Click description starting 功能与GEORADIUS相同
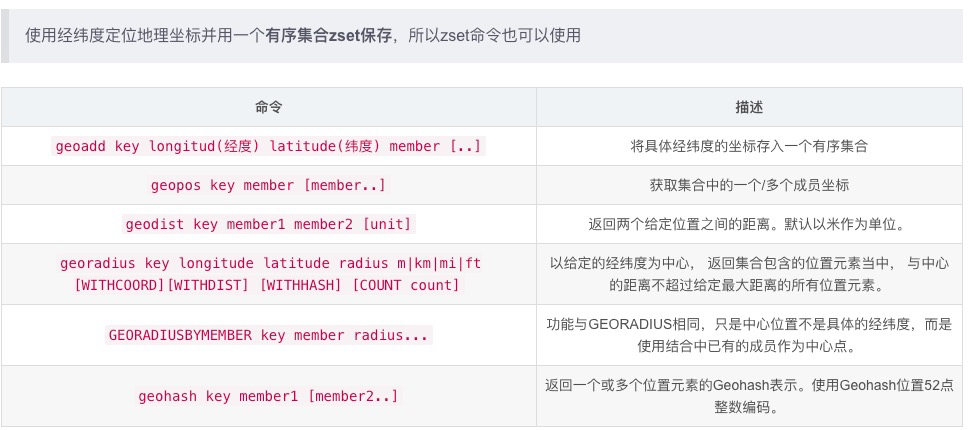971x430 pixels. point(749,335)
